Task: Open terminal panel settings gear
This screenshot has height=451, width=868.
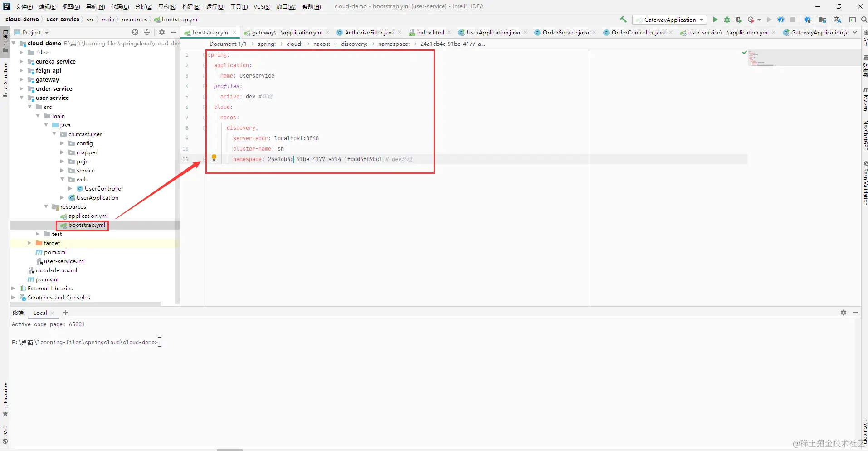Action: pyautogui.click(x=844, y=313)
